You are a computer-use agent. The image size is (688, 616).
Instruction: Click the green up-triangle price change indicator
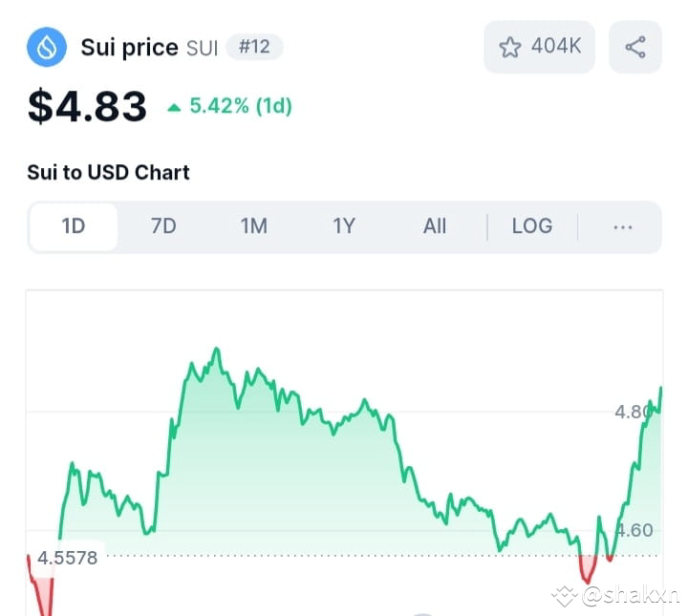(174, 107)
